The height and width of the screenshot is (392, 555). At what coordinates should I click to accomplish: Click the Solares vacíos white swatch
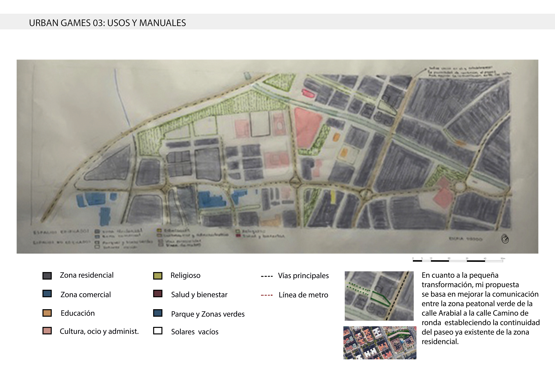tap(158, 331)
